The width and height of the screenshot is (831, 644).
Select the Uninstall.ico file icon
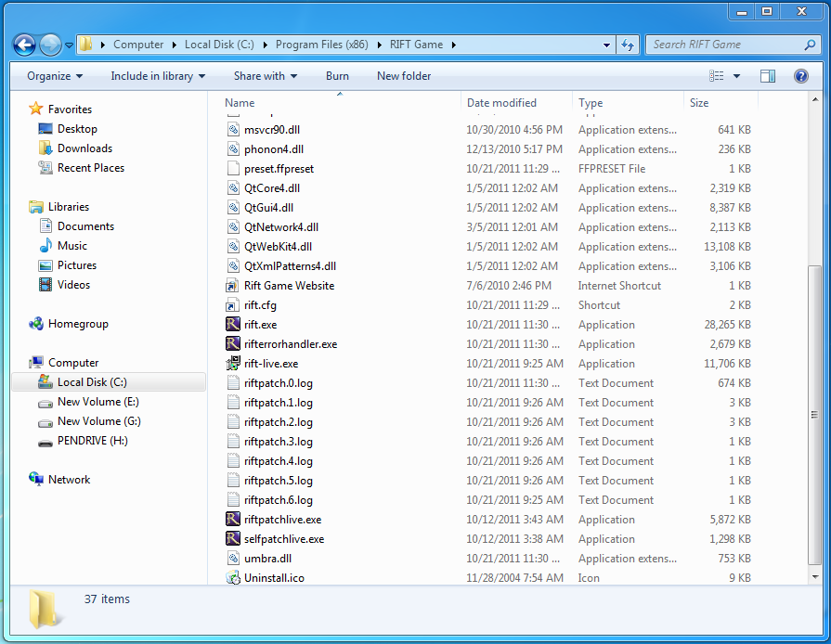click(x=233, y=578)
